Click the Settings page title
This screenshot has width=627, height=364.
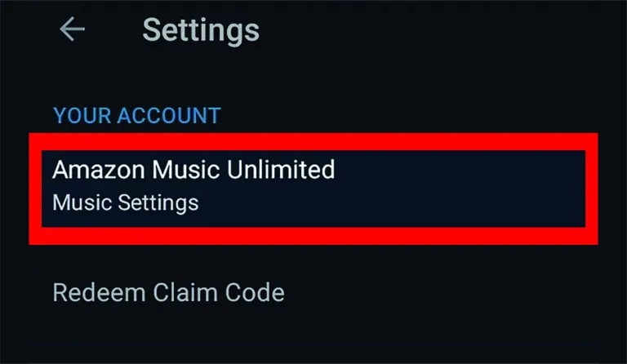201,30
